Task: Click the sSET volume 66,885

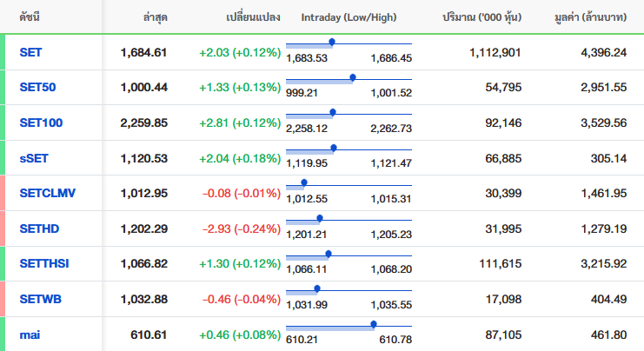Action: (503, 158)
